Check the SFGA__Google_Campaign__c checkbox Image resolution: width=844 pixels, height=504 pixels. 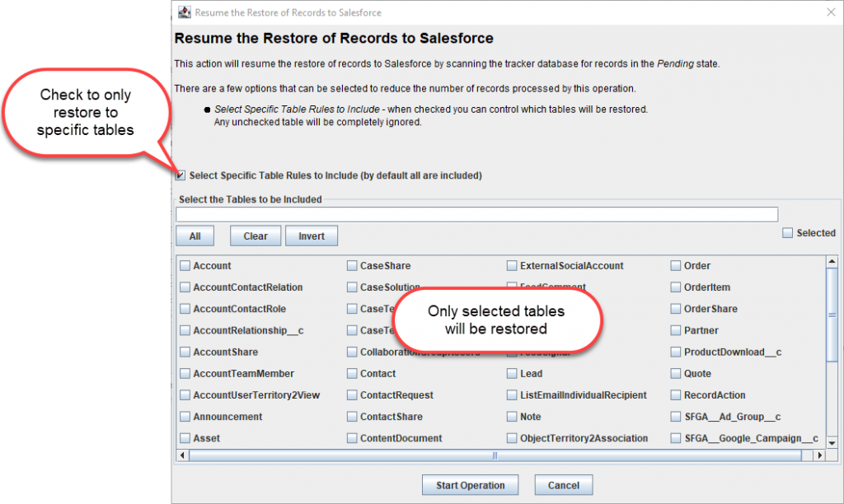676,438
